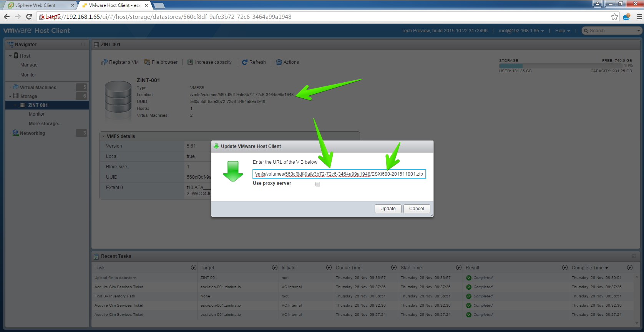Collapse the VMFS details section

coord(103,136)
